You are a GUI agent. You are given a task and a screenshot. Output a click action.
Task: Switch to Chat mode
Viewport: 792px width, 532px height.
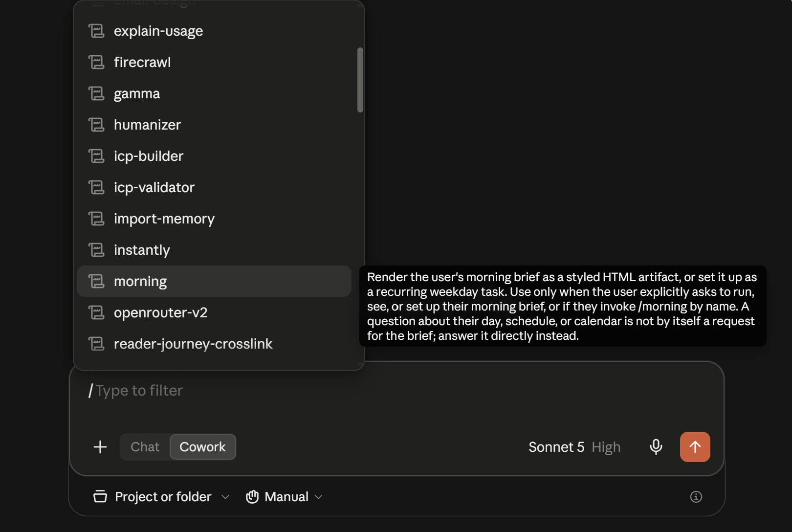[x=145, y=447]
